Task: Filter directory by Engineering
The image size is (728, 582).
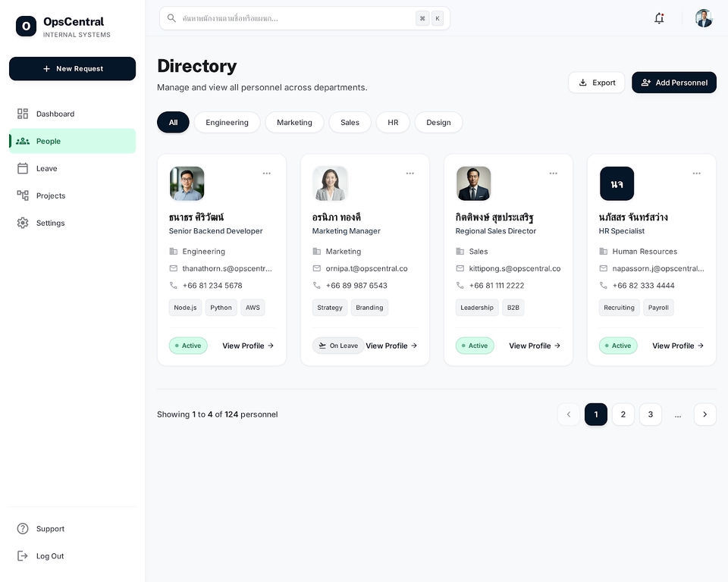Action: click(227, 122)
